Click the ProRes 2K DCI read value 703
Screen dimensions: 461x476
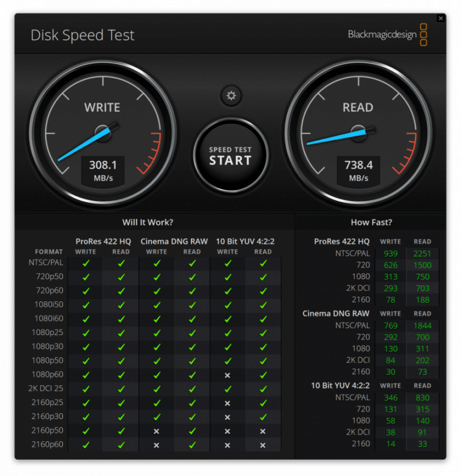[423, 288]
